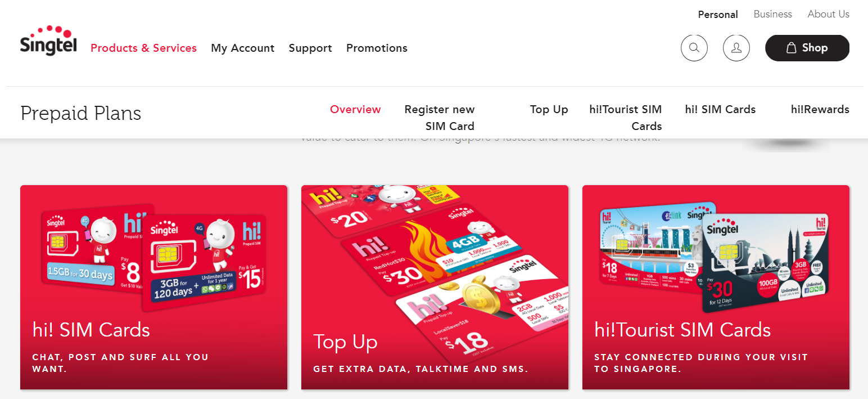Open Register new SIM Card tab

pos(440,118)
